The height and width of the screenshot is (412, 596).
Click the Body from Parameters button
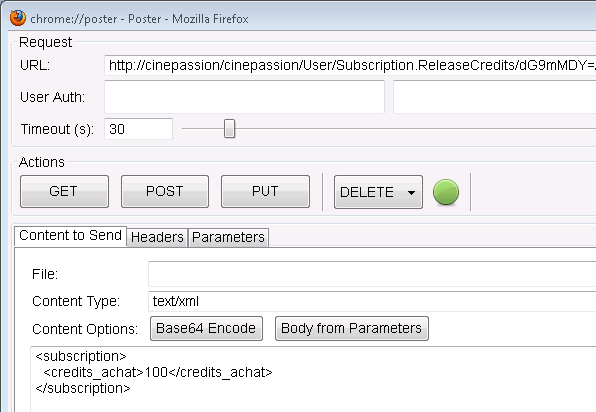[352, 328]
